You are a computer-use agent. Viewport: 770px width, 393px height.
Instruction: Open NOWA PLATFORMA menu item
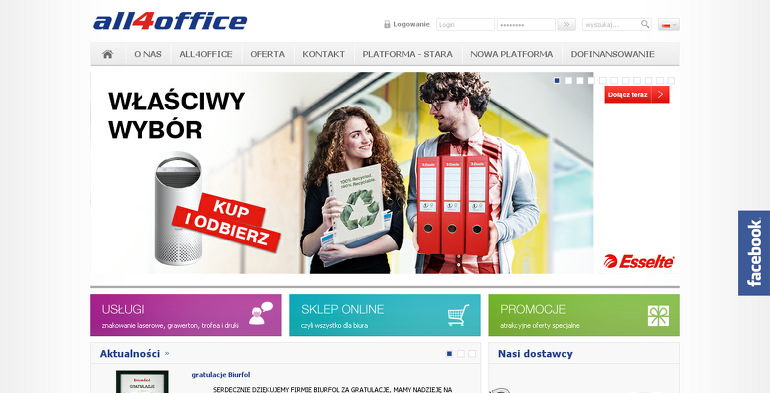coord(512,54)
